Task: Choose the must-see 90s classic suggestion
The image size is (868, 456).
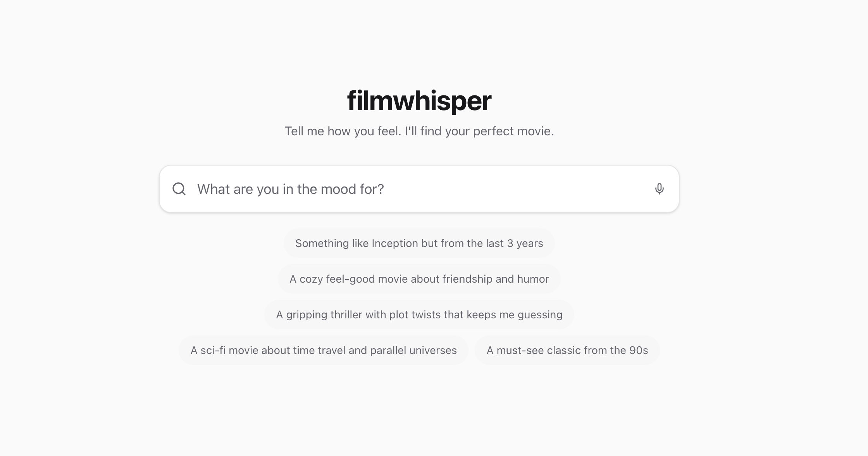Action: (567, 350)
